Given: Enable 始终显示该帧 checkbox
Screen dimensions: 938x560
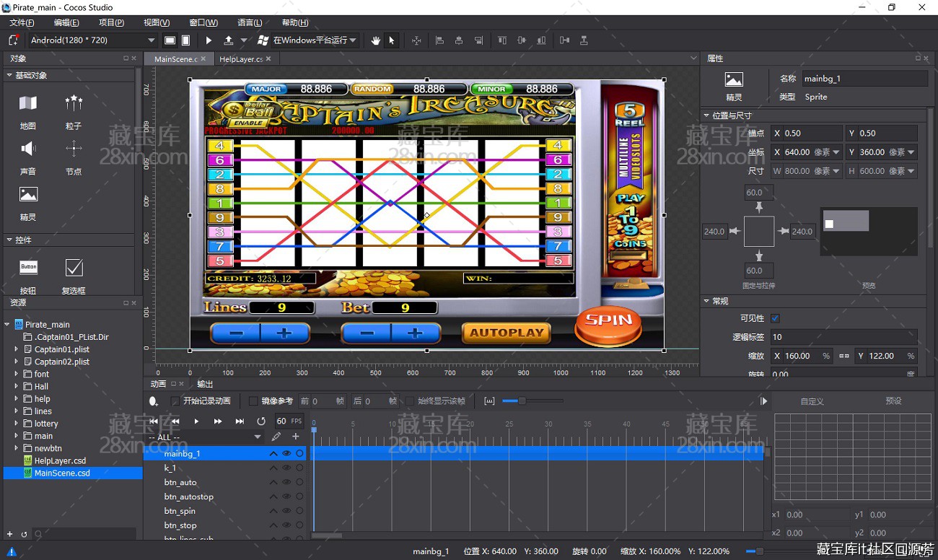Looking at the screenshot, I should pyautogui.click(x=410, y=401).
